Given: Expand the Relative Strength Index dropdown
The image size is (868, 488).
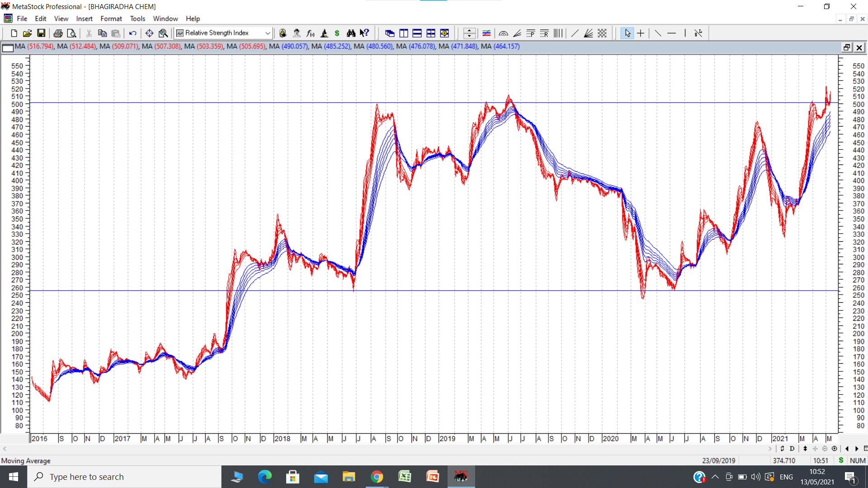Looking at the screenshot, I should [x=268, y=33].
